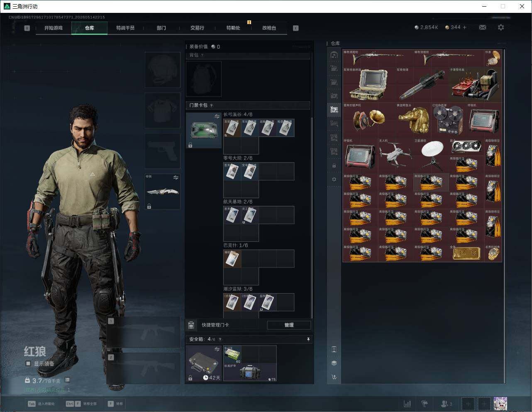
Task: Click the first key card under 长弓溪谷
Action: 232,128
